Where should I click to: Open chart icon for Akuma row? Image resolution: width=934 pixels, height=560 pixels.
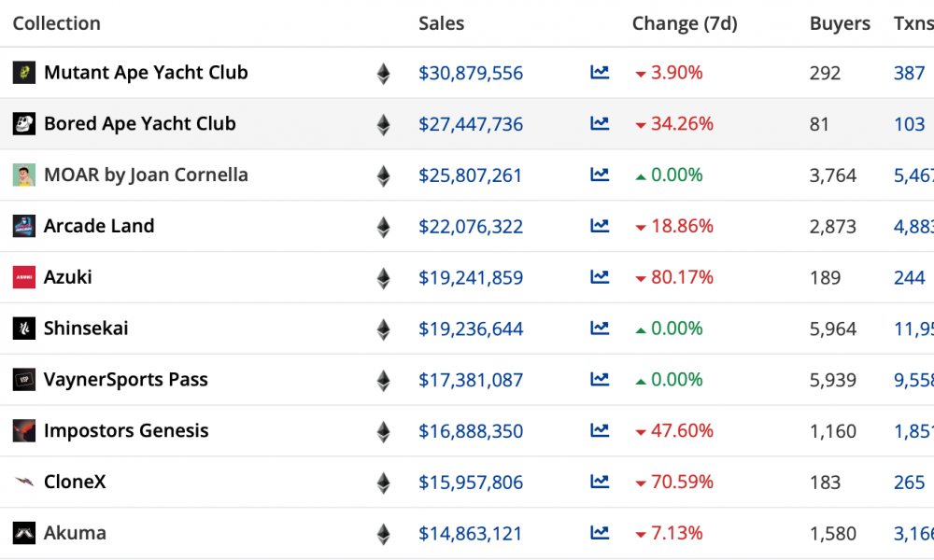click(x=600, y=533)
